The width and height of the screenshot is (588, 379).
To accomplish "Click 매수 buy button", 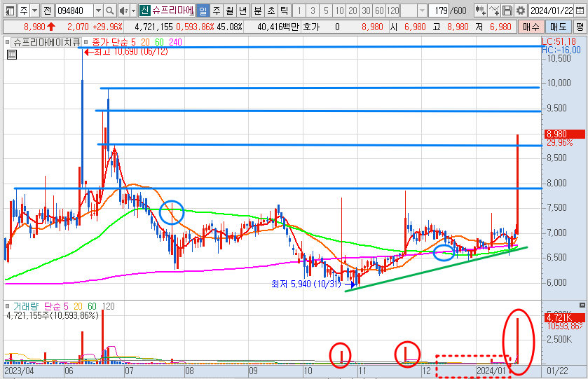I will tap(531, 27).
